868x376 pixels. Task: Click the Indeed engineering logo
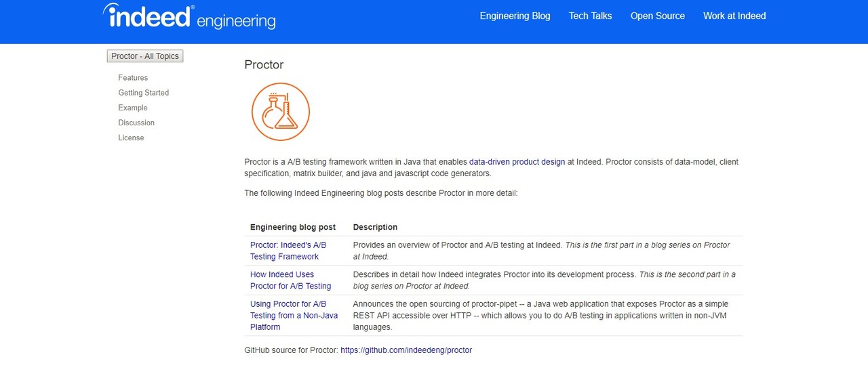(189, 17)
